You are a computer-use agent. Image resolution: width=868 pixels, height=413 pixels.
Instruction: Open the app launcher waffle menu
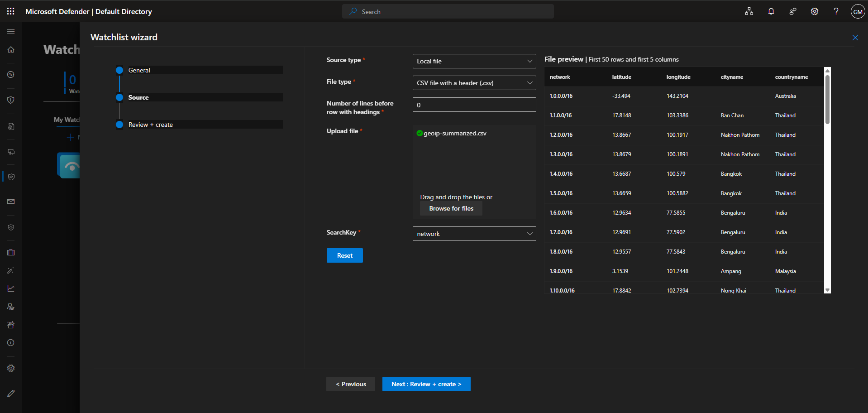(x=11, y=11)
